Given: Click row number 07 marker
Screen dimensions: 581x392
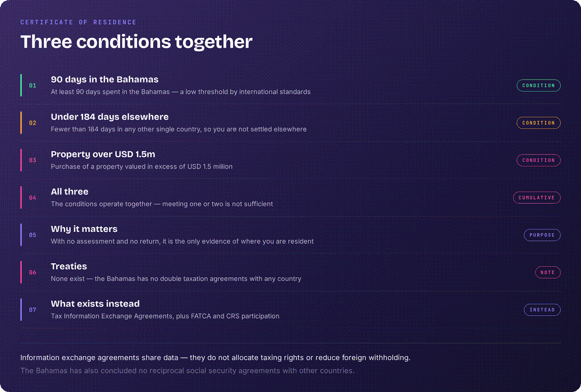Looking at the screenshot, I should coord(33,310).
